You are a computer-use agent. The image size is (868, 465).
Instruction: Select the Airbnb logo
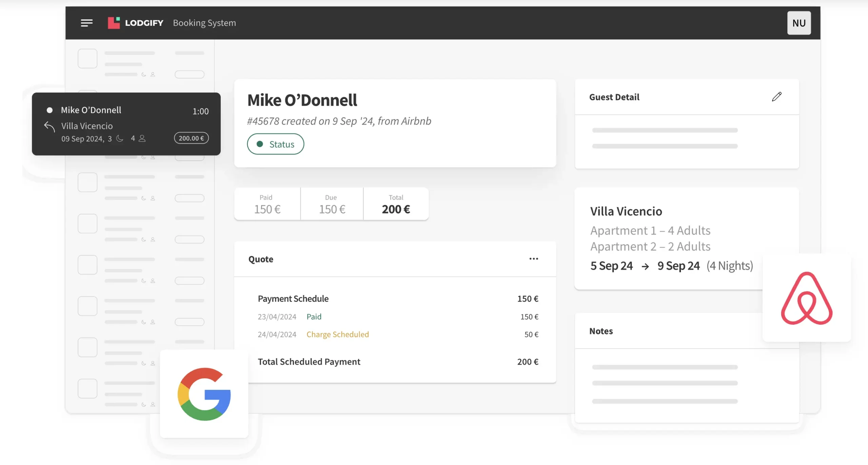807,298
